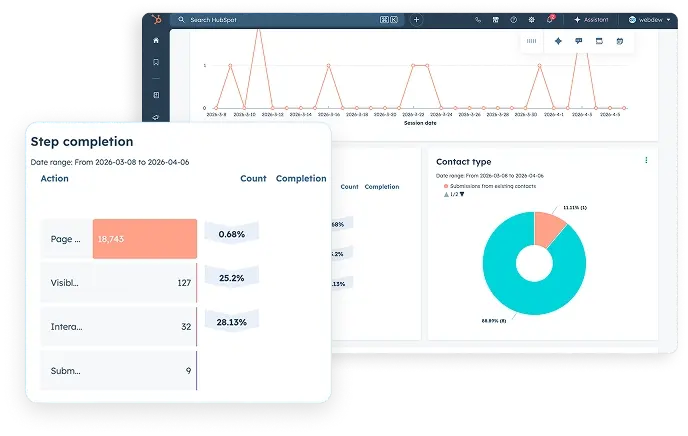
Task: Select the orange 18,743 bar
Action: coord(145,239)
